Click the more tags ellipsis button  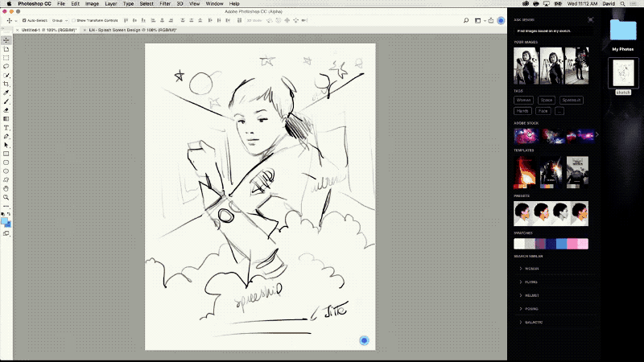coord(559,111)
